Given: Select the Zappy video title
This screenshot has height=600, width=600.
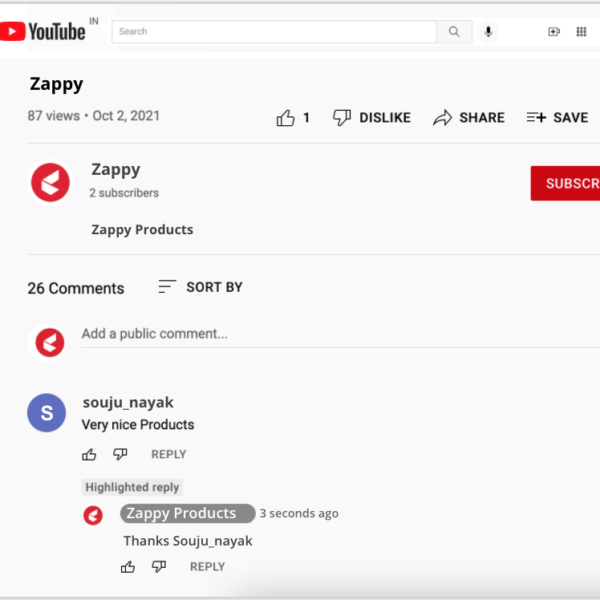Looking at the screenshot, I should (56, 84).
